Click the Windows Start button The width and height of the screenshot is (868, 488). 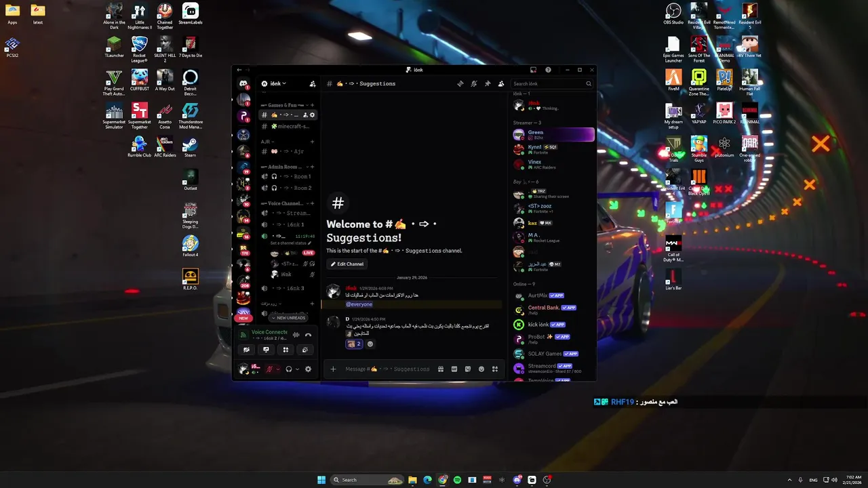coord(321,480)
